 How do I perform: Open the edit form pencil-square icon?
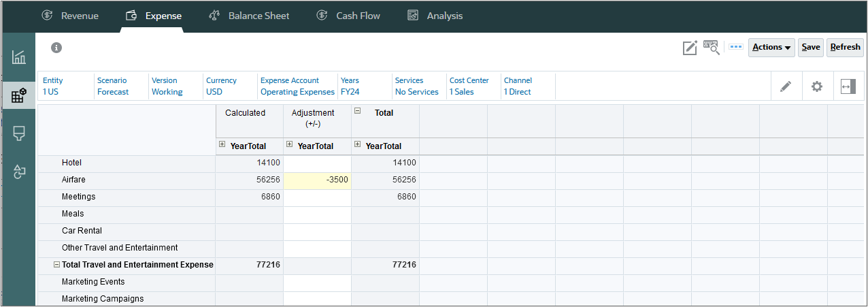690,47
